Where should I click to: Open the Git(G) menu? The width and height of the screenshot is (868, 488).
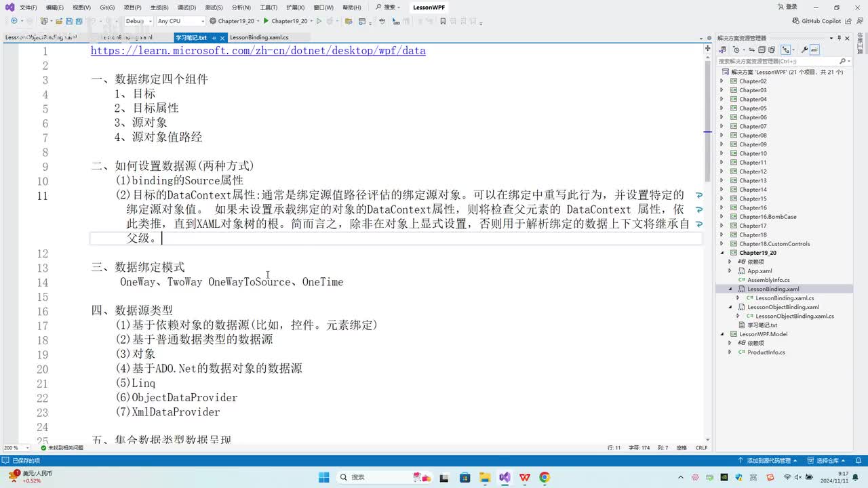pos(107,7)
